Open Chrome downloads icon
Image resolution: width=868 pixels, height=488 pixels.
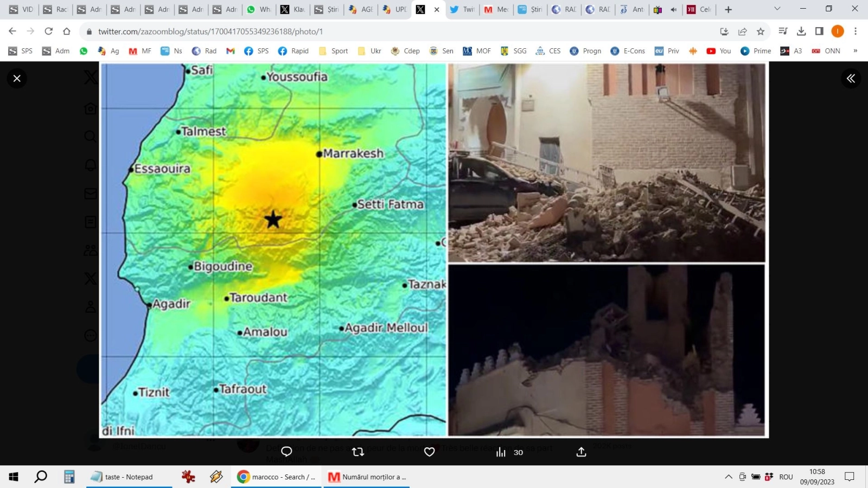tap(801, 31)
